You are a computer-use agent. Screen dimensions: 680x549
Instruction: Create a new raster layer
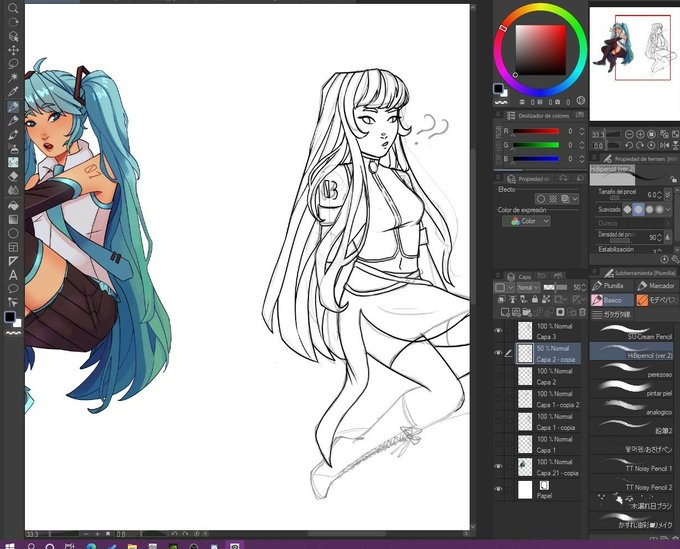[505, 312]
